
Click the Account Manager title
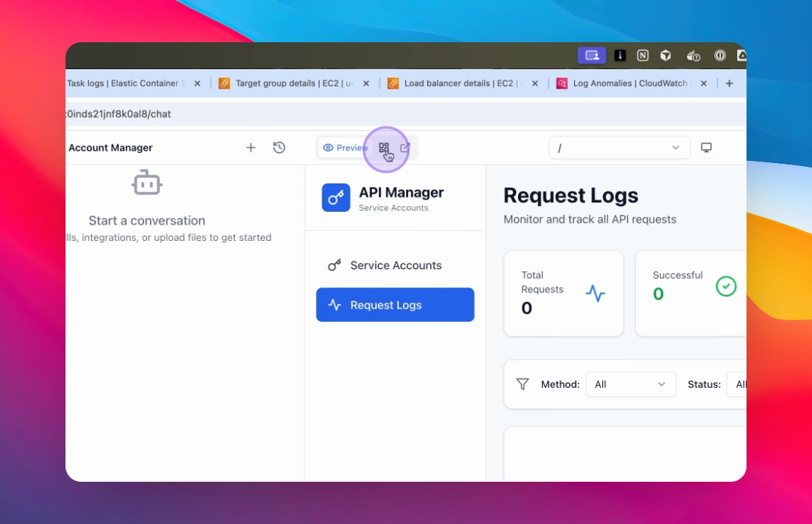coord(111,148)
